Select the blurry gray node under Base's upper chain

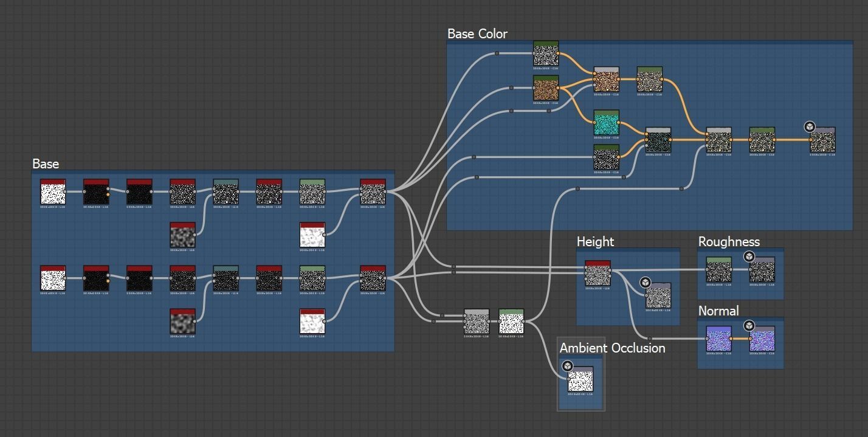click(182, 235)
